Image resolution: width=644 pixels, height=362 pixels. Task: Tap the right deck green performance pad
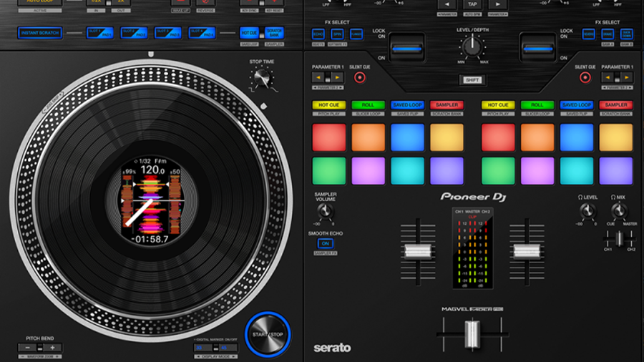pos(498,171)
